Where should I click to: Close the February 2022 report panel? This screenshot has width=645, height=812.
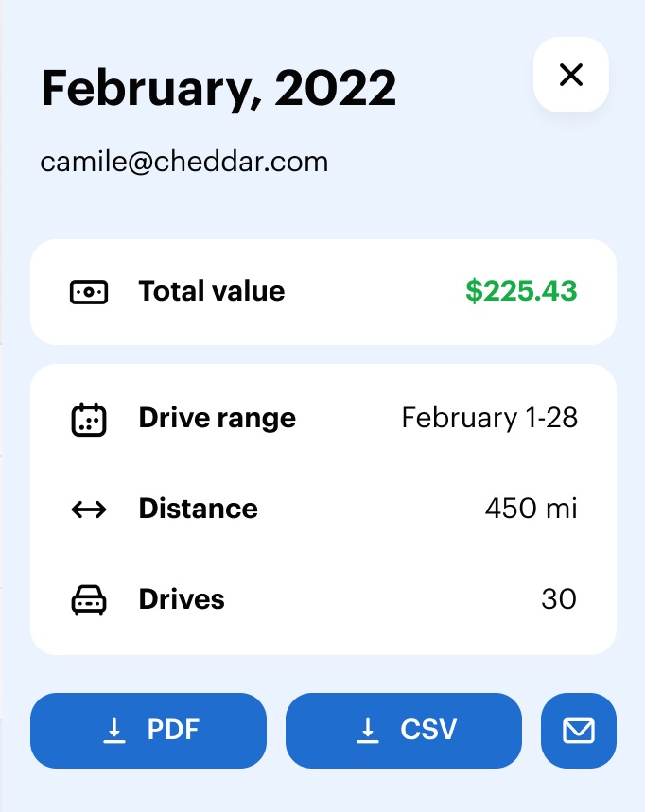pos(571,75)
